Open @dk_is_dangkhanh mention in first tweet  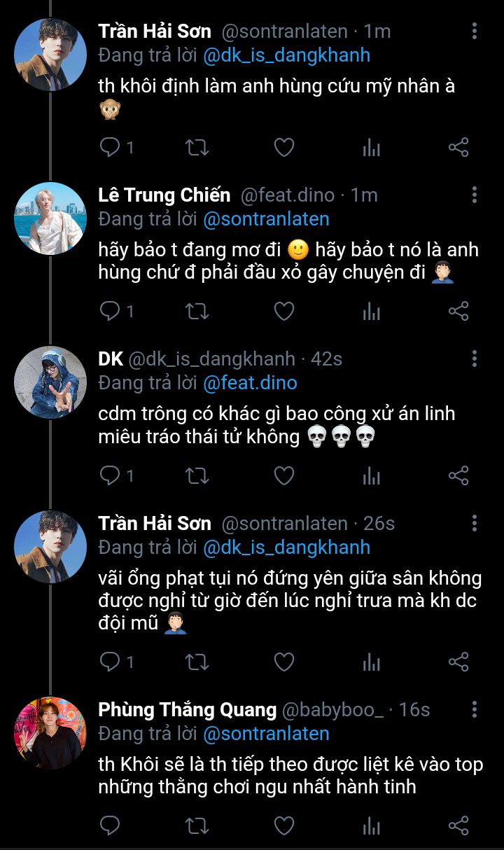tap(286, 55)
